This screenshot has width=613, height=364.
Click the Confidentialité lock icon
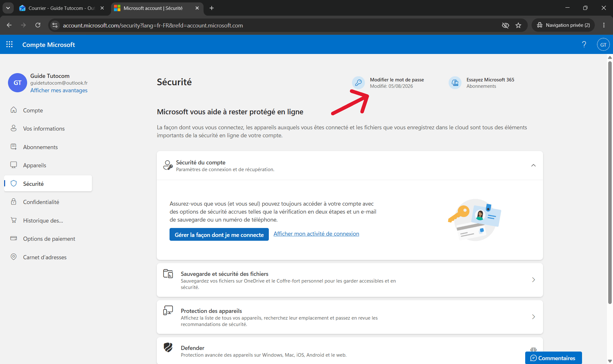[13, 201]
